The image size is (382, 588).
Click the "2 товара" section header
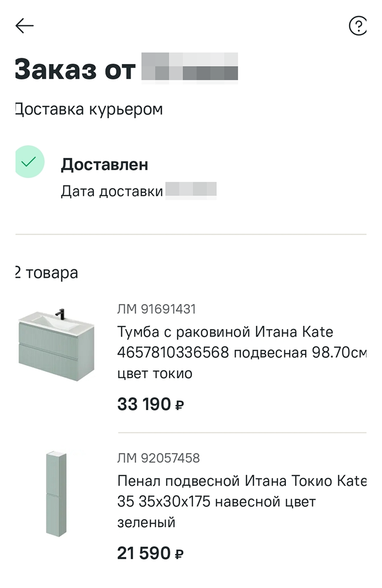[46, 272]
